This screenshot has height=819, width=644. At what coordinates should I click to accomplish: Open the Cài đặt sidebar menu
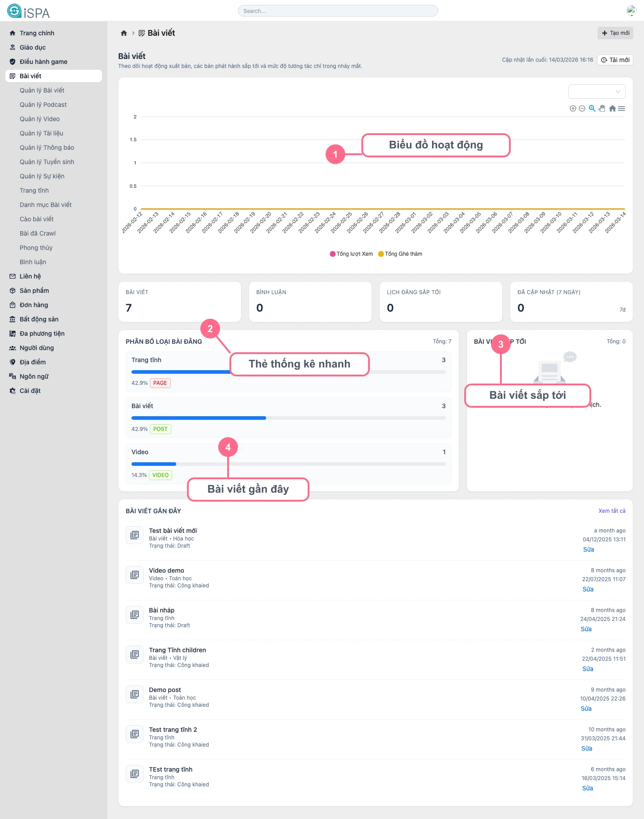30,391
